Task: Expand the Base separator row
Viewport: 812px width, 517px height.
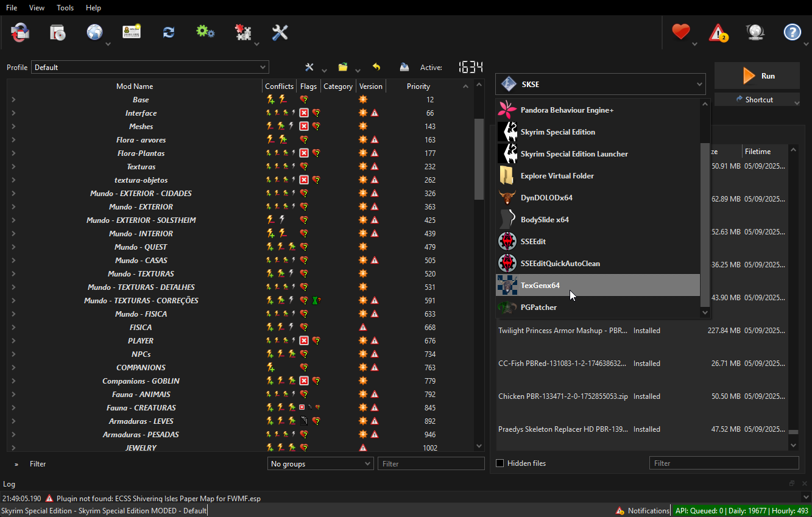Action: (13, 100)
